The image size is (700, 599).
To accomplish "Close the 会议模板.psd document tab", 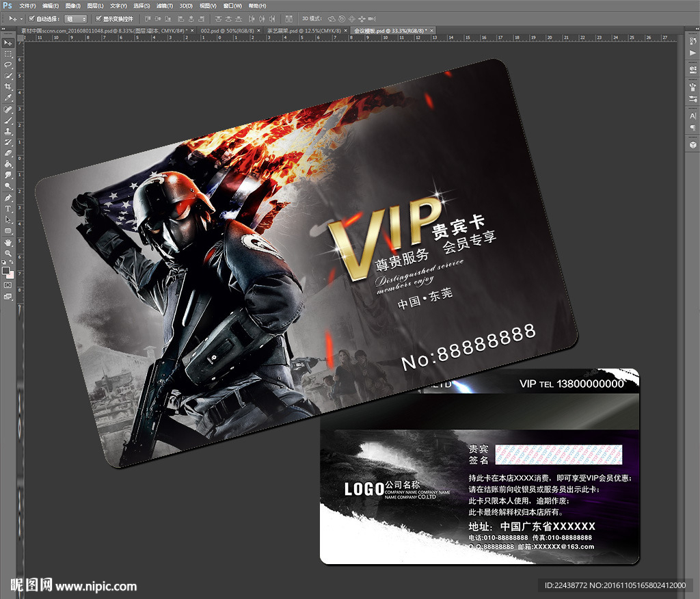I will coord(432,31).
